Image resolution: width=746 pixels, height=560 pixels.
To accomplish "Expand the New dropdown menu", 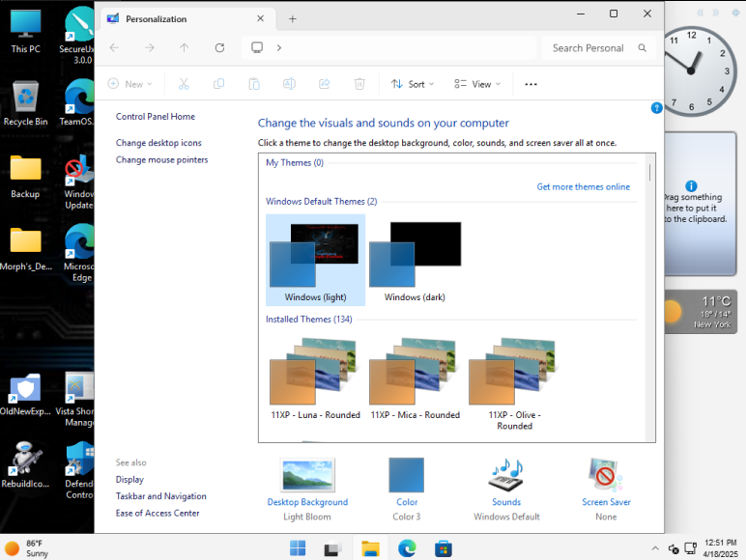I will pyautogui.click(x=129, y=84).
